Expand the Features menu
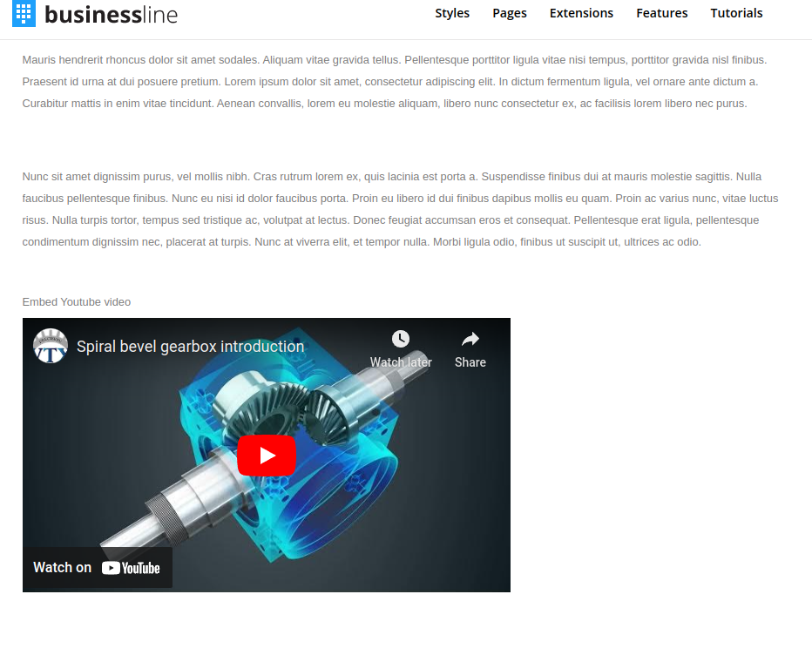812x655 pixels. [x=662, y=13]
